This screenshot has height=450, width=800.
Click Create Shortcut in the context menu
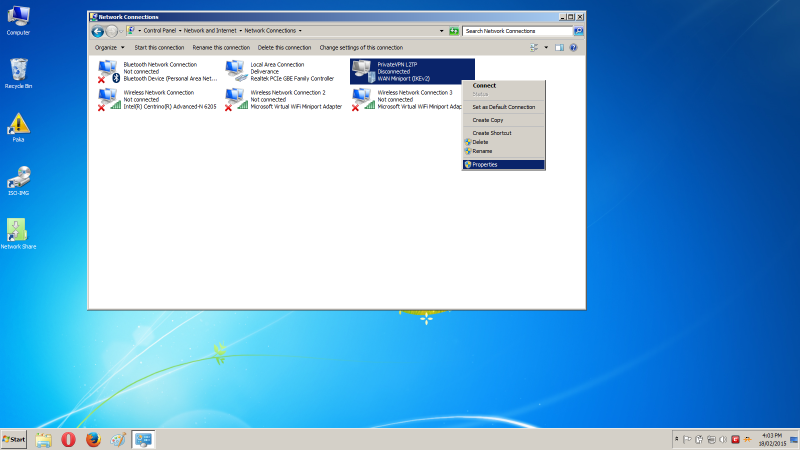tap(492, 133)
